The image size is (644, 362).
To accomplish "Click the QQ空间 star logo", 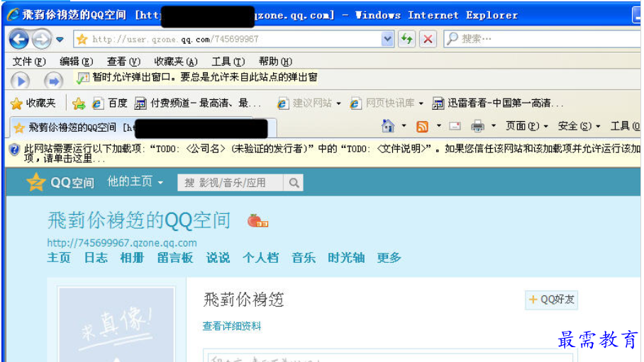I will pos(35,182).
